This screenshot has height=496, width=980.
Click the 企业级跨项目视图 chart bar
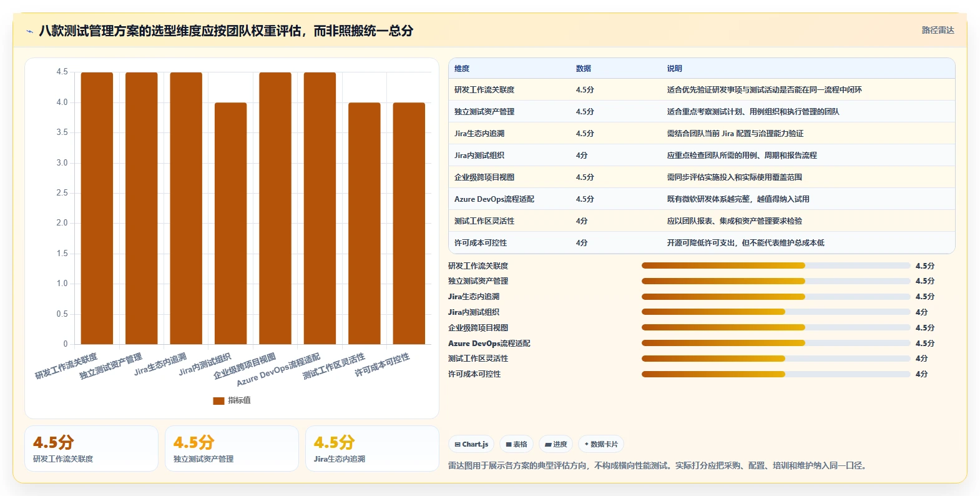tap(275, 208)
